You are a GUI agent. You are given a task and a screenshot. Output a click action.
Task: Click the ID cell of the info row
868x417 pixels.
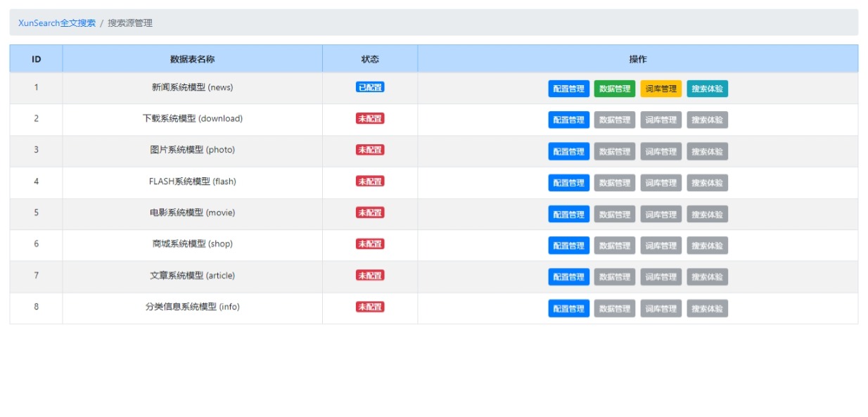coord(36,307)
